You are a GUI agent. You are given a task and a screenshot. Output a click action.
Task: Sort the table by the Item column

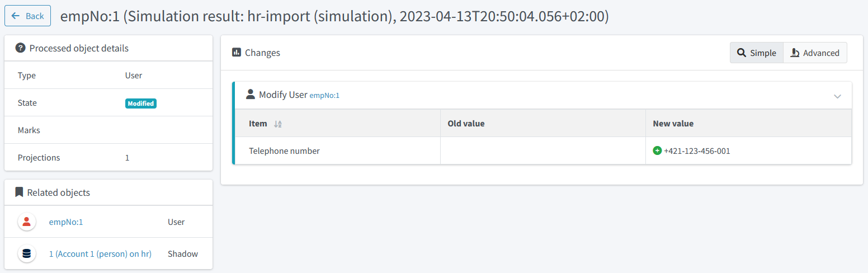point(278,124)
